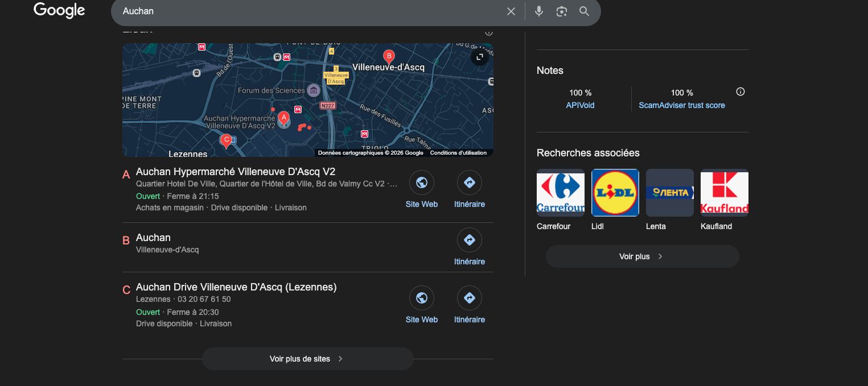
Task: Open the ScamAdviser trust score link
Action: click(682, 105)
